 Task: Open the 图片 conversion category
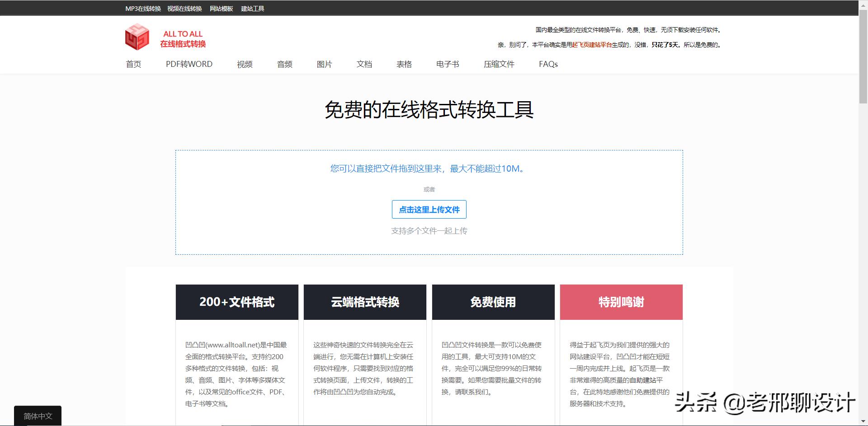(x=325, y=64)
